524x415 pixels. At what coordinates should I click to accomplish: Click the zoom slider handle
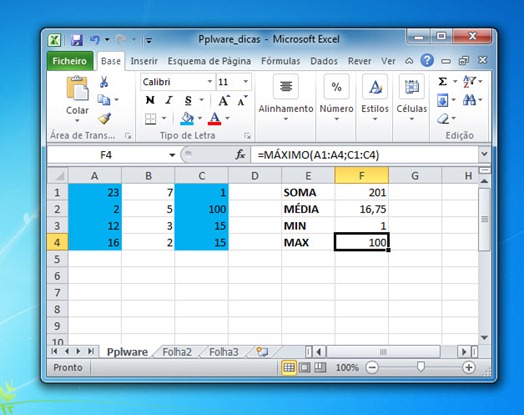[x=420, y=367]
